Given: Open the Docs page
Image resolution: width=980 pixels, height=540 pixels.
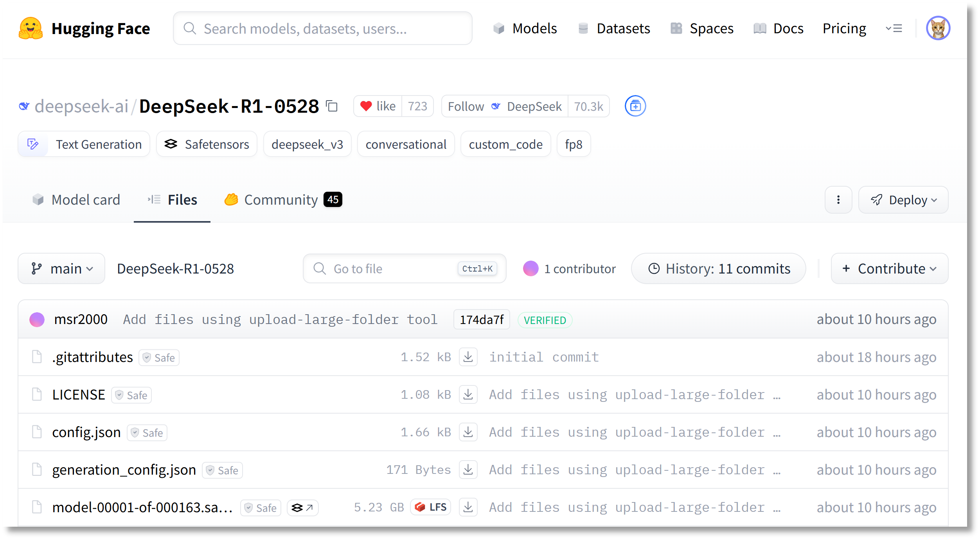Looking at the screenshot, I should coord(778,28).
